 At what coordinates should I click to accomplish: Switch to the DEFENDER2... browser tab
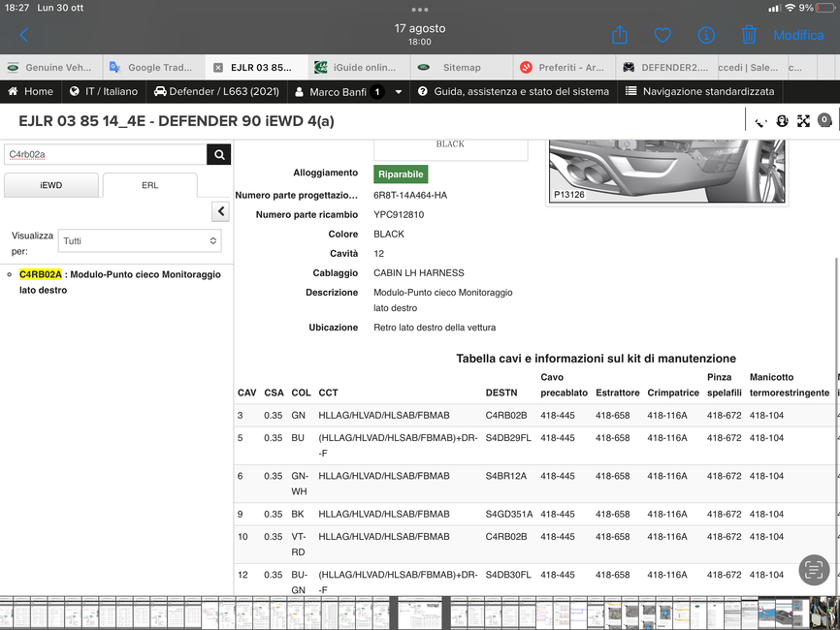tap(666, 68)
